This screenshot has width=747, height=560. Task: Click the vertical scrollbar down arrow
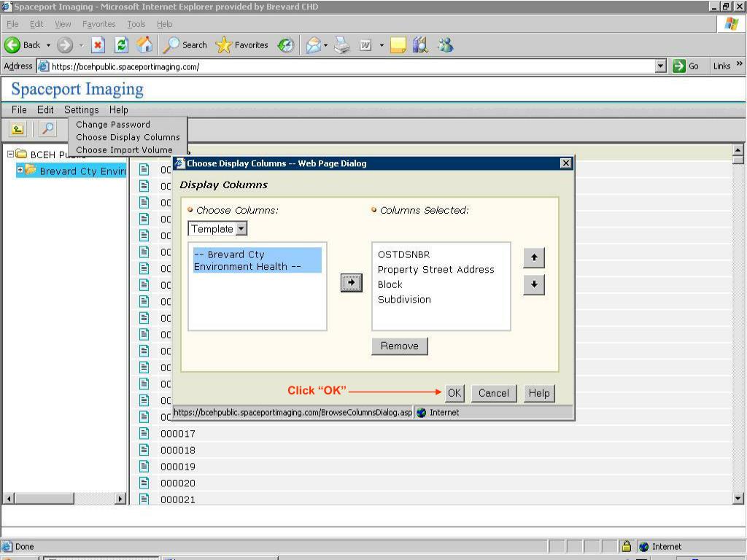click(738, 499)
